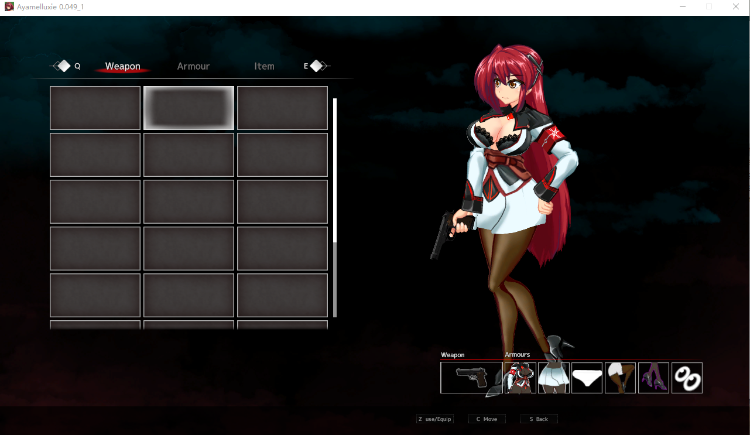The image size is (750, 435).
Task: Select fourth-row third-column inventory slot
Action: (282, 248)
